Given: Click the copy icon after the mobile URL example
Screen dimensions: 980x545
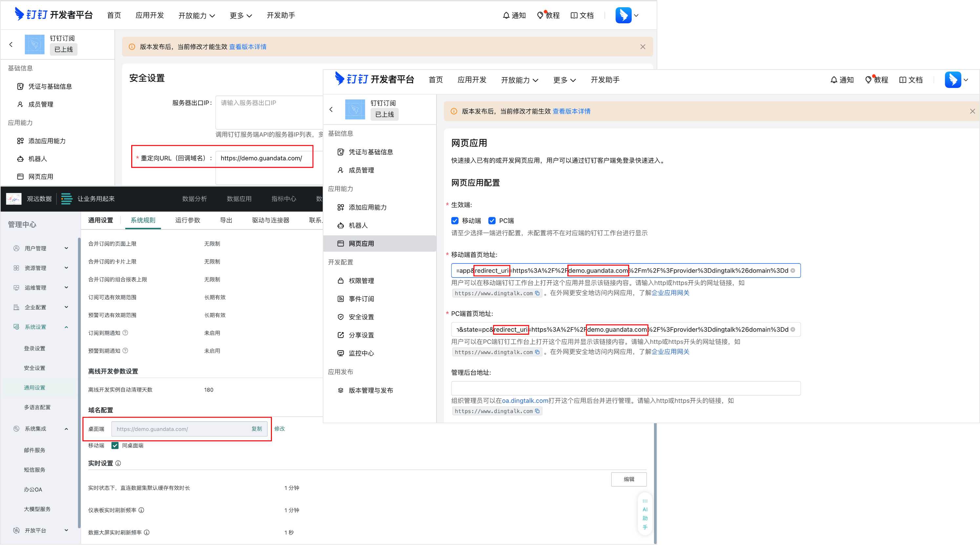Looking at the screenshot, I should [x=537, y=293].
